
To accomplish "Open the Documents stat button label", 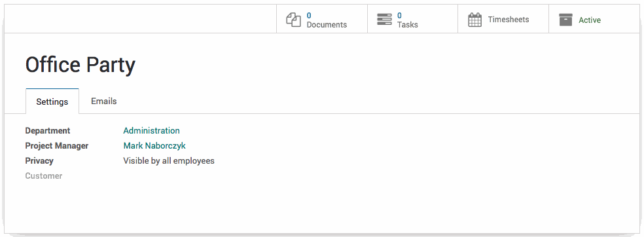I will pos(327,25).
